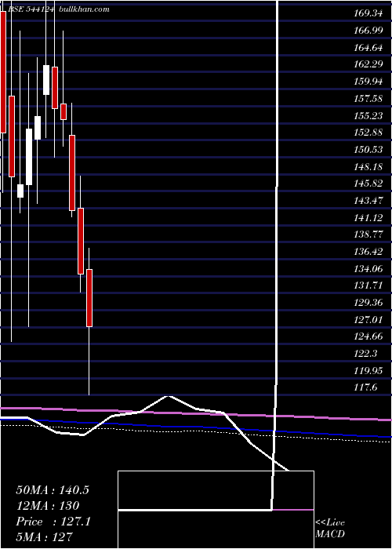392x549 pixels.
Task: Click the price label 129.36
Action: 368,303
